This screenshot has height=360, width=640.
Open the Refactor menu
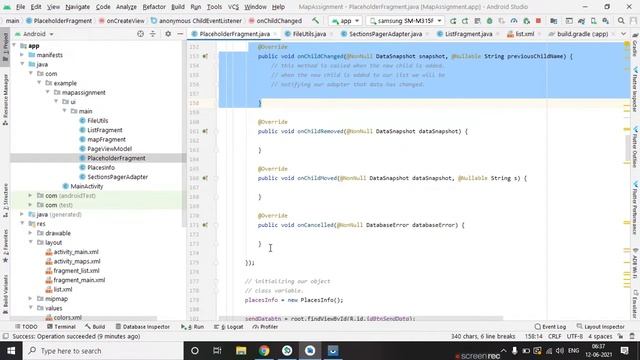coord(154,7)
